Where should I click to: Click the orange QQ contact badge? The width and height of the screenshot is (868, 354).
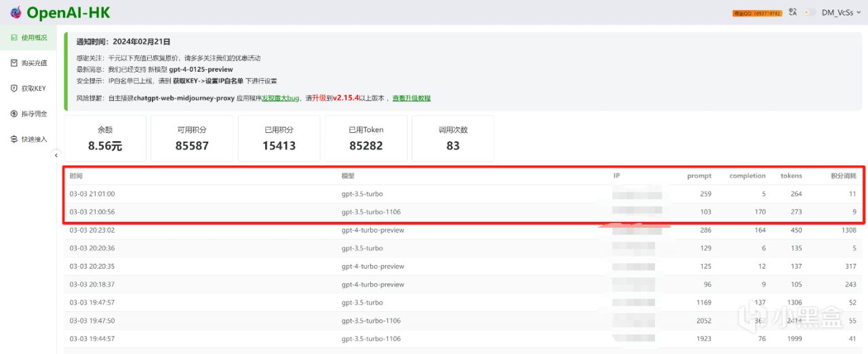757,13
